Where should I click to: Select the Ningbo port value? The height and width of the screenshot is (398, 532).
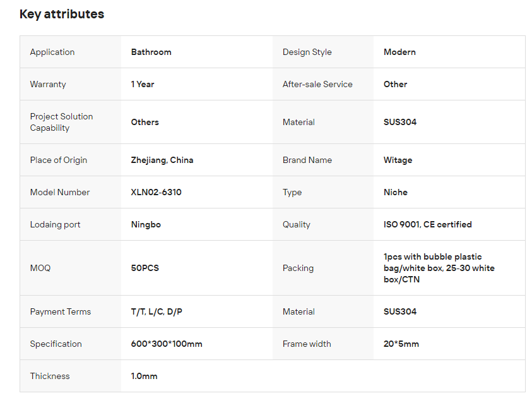(146, 224)
